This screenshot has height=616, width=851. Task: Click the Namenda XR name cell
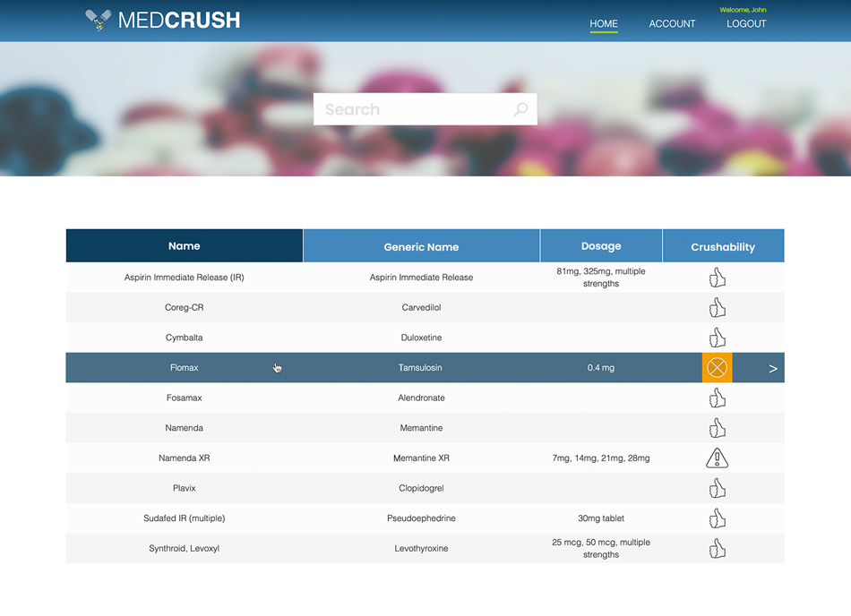pos(184,458)
